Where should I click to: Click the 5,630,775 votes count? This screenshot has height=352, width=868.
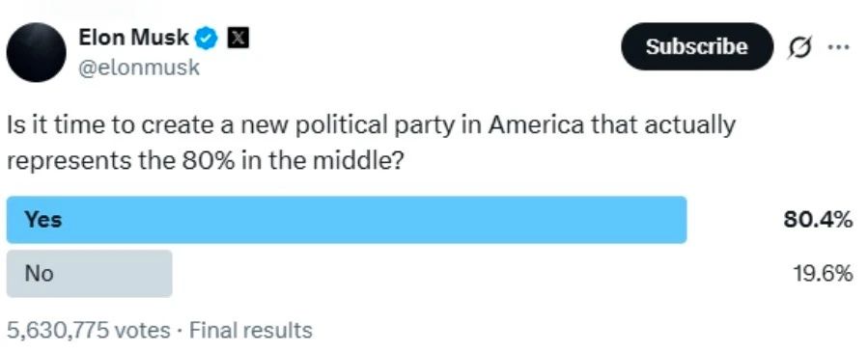[88, 331]
